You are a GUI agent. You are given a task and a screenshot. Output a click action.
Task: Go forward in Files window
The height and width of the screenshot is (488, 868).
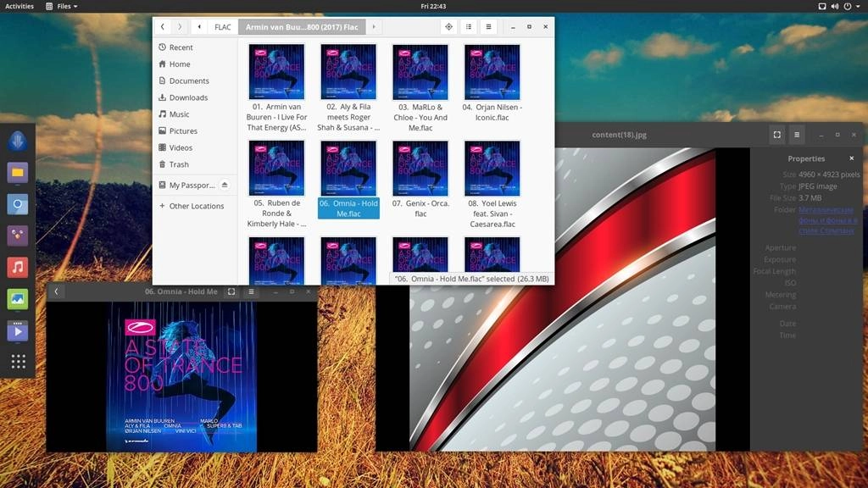[180, 26]
